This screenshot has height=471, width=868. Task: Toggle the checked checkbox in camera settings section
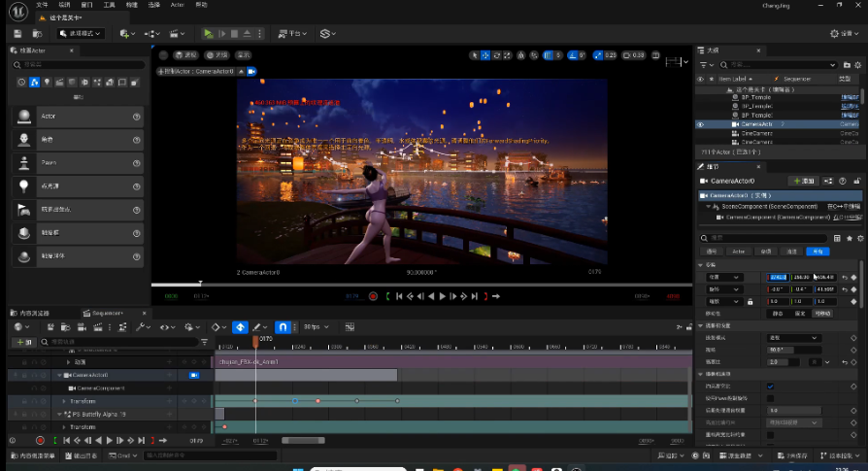[x=770, y=387]
